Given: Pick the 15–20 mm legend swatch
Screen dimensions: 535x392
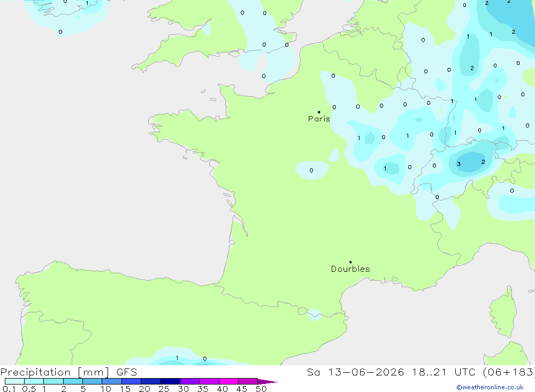Looking at the screenshot, I should pyautogui.click(x=132, y=381).
